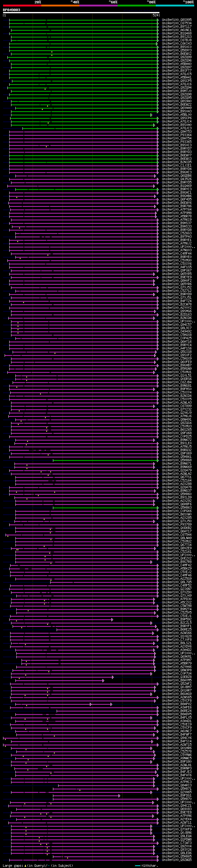Select the UniRef100_B9N672 label

point(177,440)
